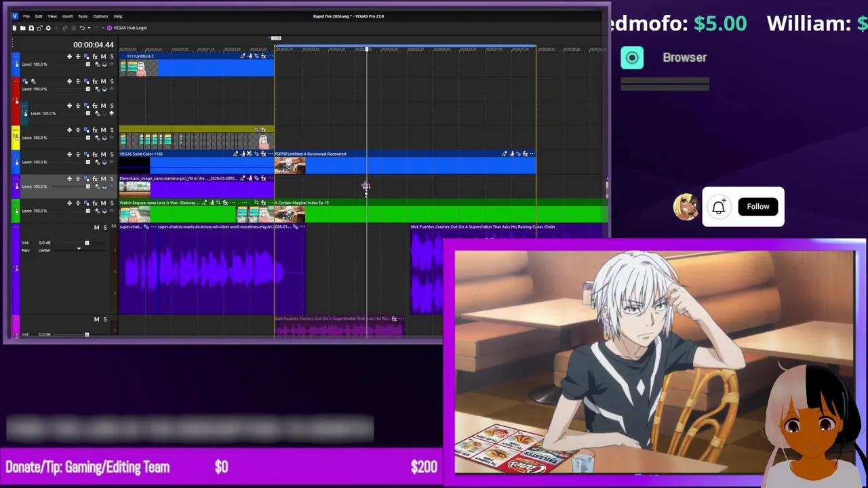
Task: Solo the green Kaguya track
Action: (112, 203)
